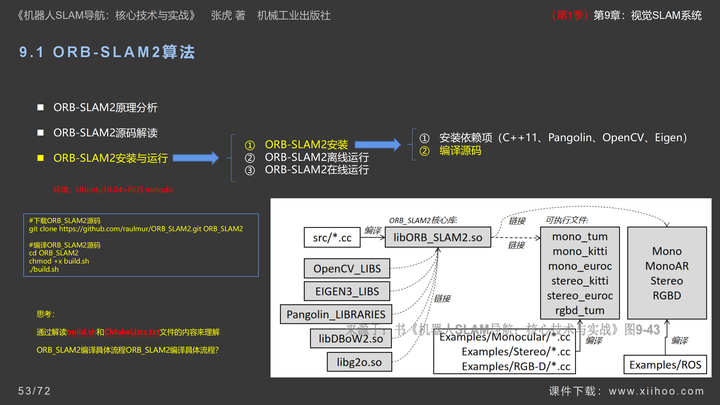Click 'Stereo' in the ROS nodes box
Screen dimensions: 720x405
point(667,281)
